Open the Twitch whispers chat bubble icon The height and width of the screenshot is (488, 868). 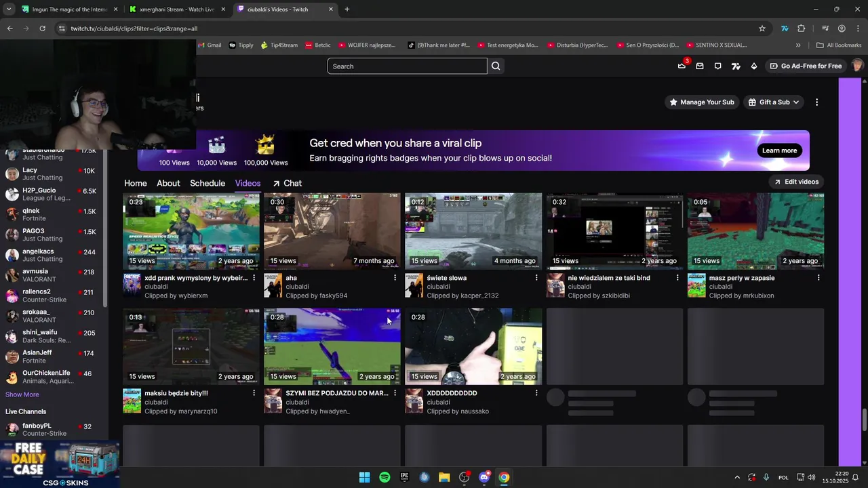[x=717, y=66]
